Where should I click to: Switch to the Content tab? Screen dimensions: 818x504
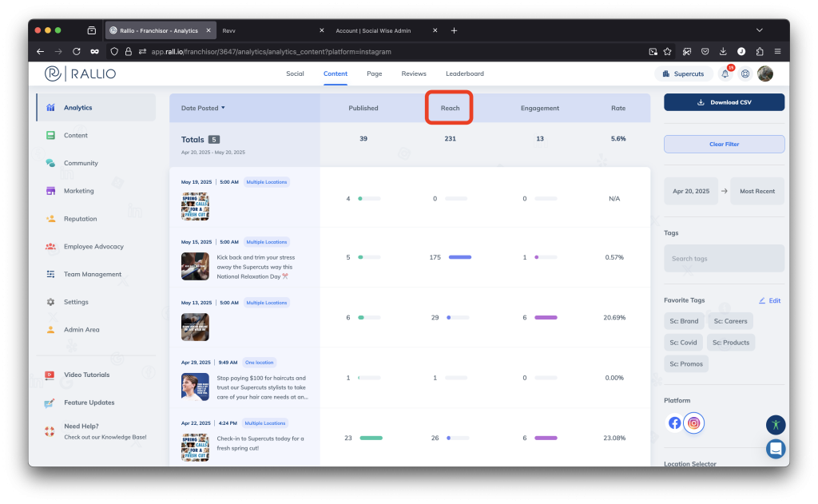click(x=336, y=73)
